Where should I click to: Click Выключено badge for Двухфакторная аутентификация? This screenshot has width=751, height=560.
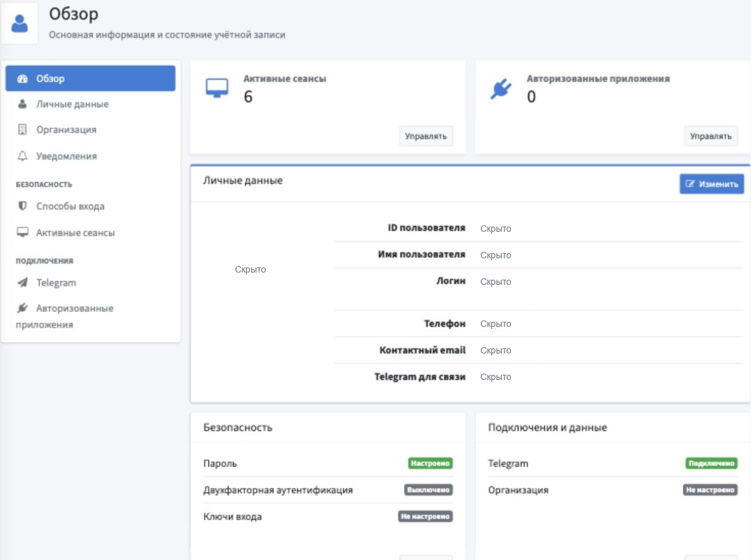click(x=428, y=489)
